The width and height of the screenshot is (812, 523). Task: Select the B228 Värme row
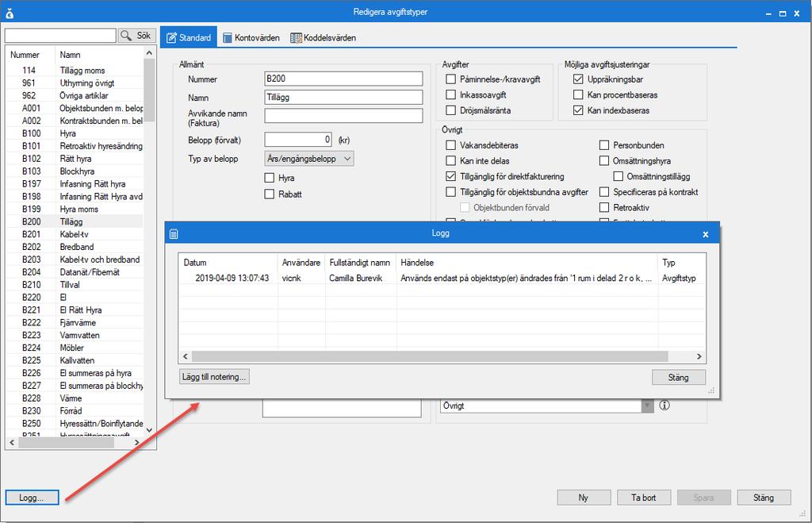pos(75,398)
